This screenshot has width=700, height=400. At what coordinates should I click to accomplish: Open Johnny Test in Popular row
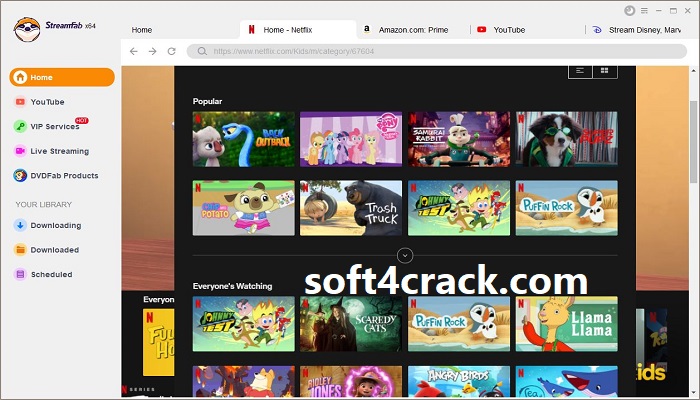[459, 208]
